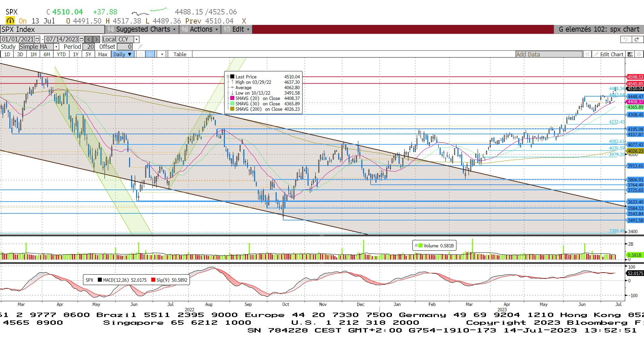Viewport: 644px width, 349px height.
Task: Click the High marker icon in legend
Action: 232,82
